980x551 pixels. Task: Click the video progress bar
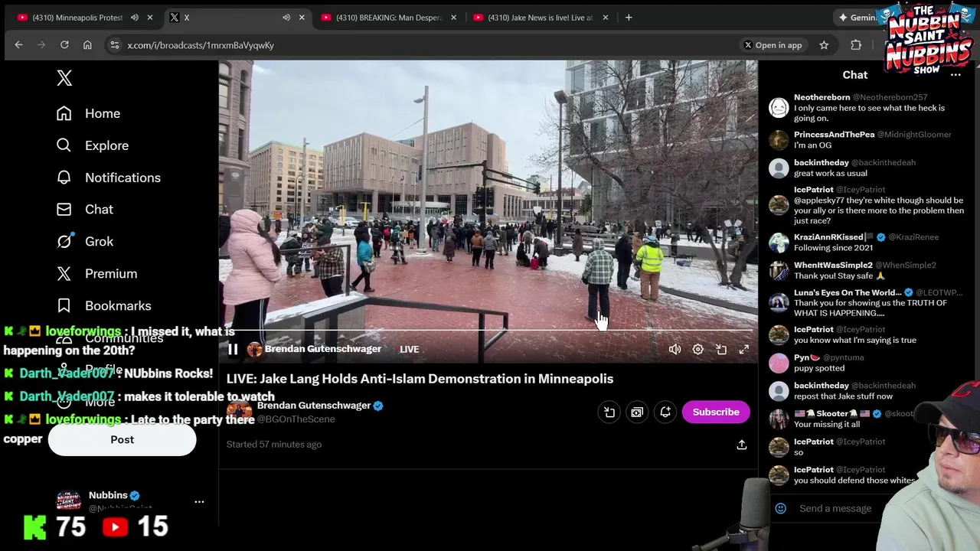(x=488, y=331)
